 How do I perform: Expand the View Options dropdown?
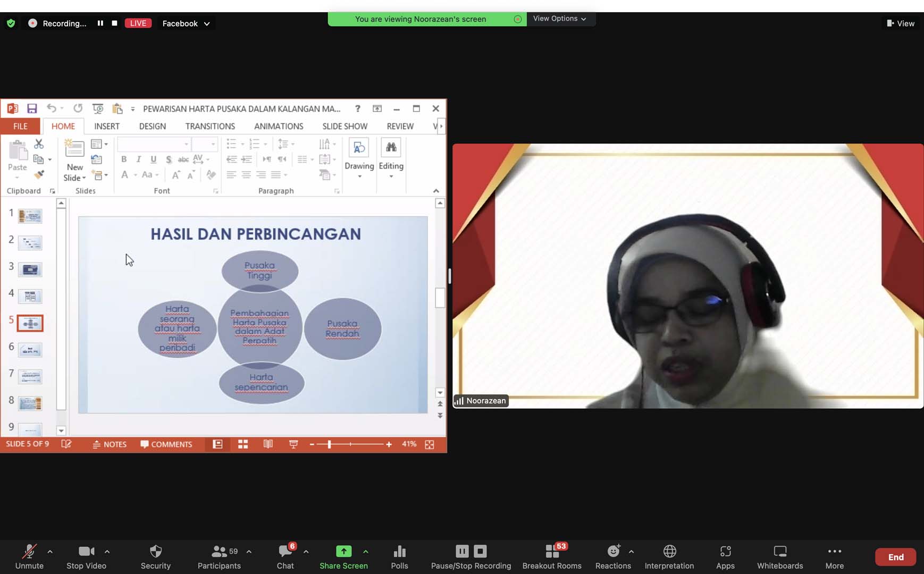pyautogui.click(x=560, y=19)
